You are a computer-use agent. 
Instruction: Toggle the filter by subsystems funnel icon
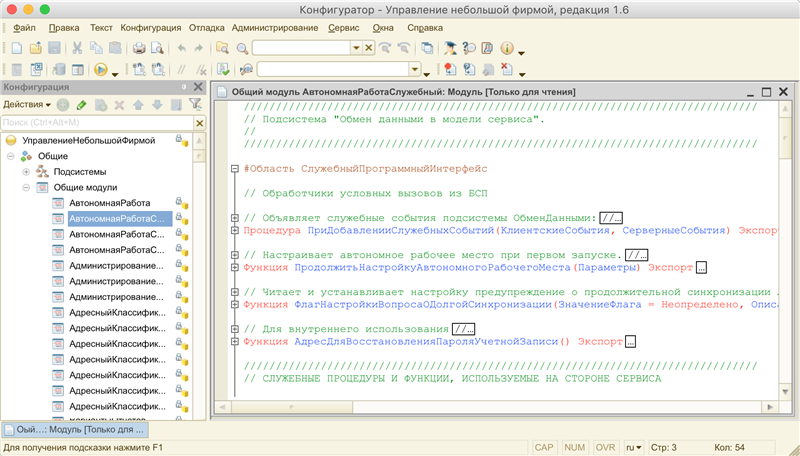pyautogui.click(x=195, y=105)
